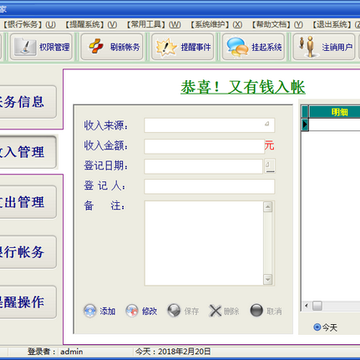Click the 添加 icon button

[x=99, y=311]
